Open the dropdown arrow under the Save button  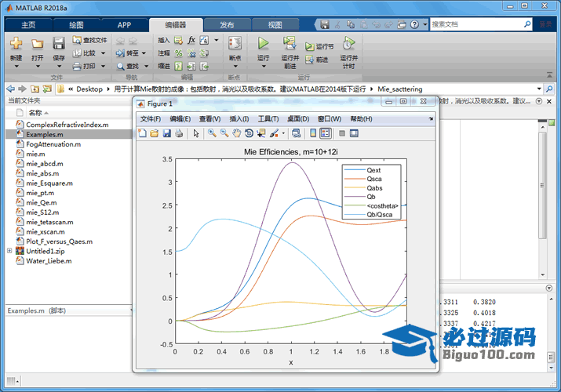(59, 67)
